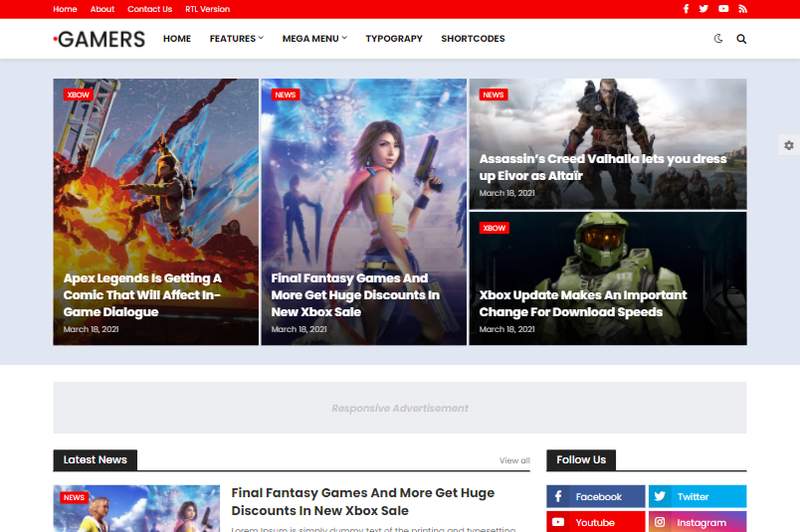
Task: Open Twitter icon in red top bar
Action: (x=703, y=9)
